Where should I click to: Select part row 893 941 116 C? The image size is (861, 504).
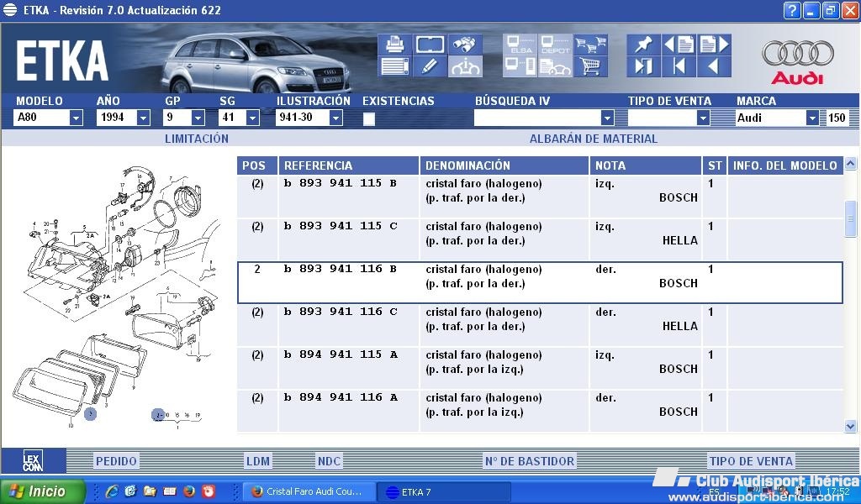click(540, 325)
